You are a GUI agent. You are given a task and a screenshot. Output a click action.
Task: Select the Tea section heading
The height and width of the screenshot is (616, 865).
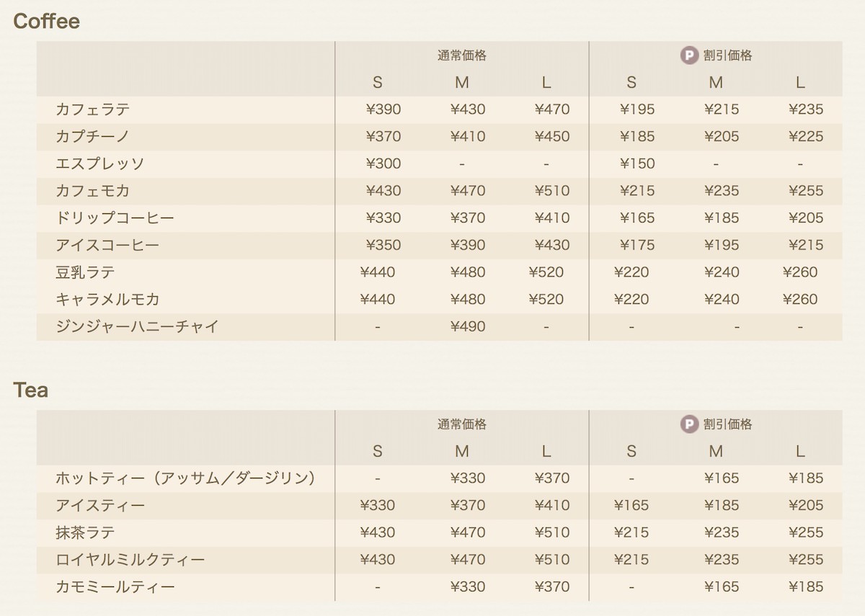point(31,390)
